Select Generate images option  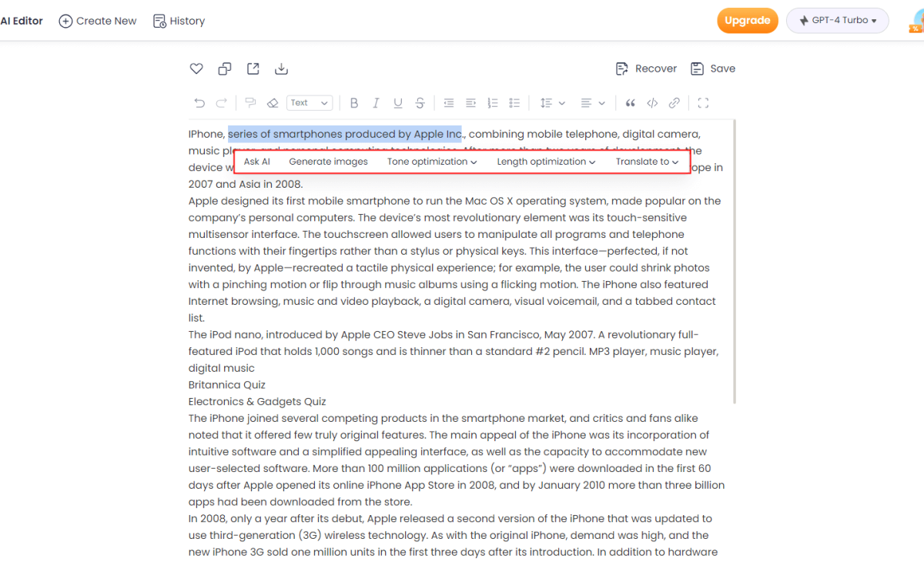(328, 162)
